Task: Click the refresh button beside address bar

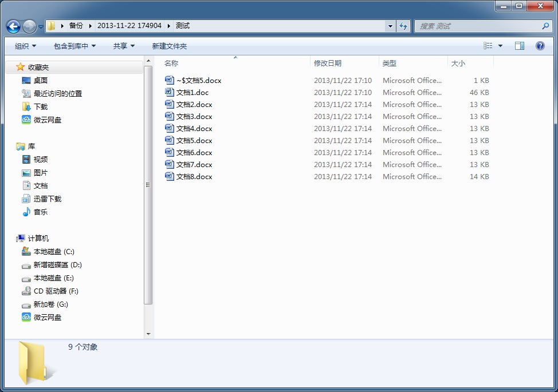Action: (403, 26)
